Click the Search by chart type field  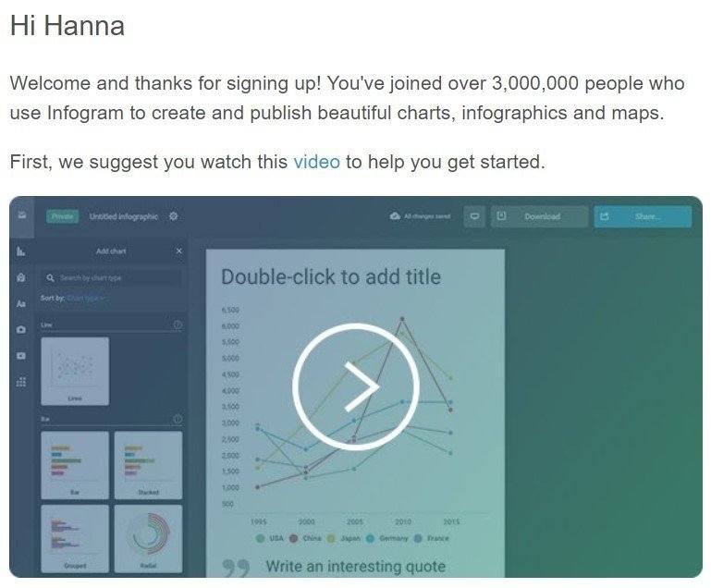pyautogui.click(x=112, y=278)
